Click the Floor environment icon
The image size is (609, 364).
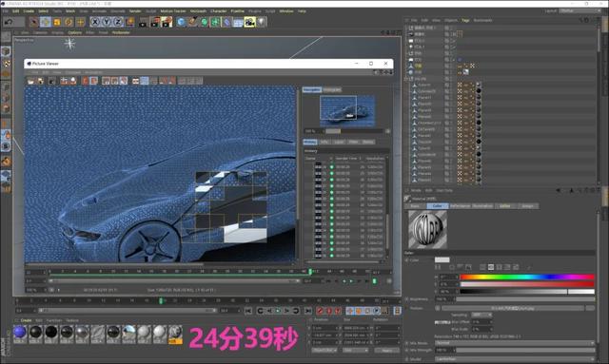(238, 22)
